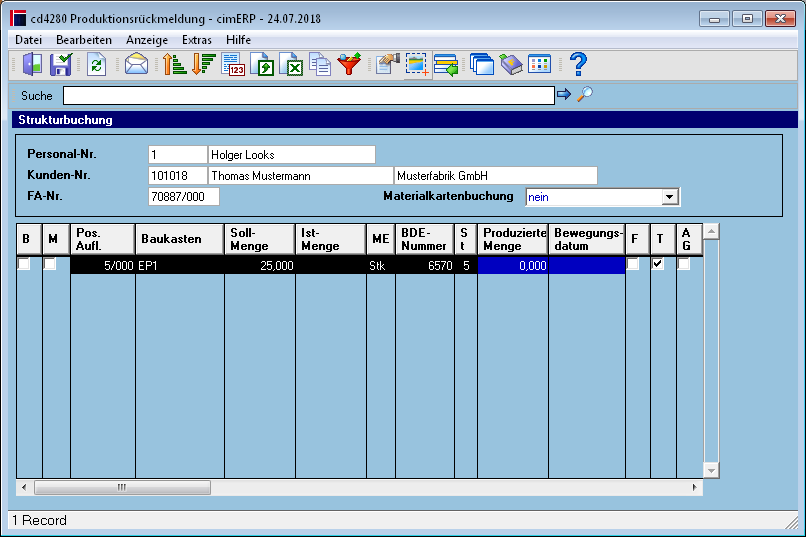The image size is (806, 537).
Task: Uncheck the T column checkbox
Action: coord(657,264)
